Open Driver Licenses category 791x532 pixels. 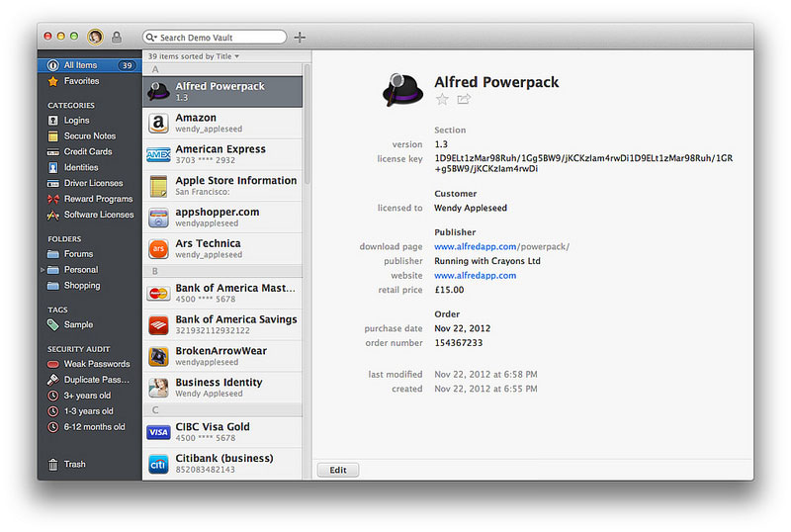click(93, 183)
